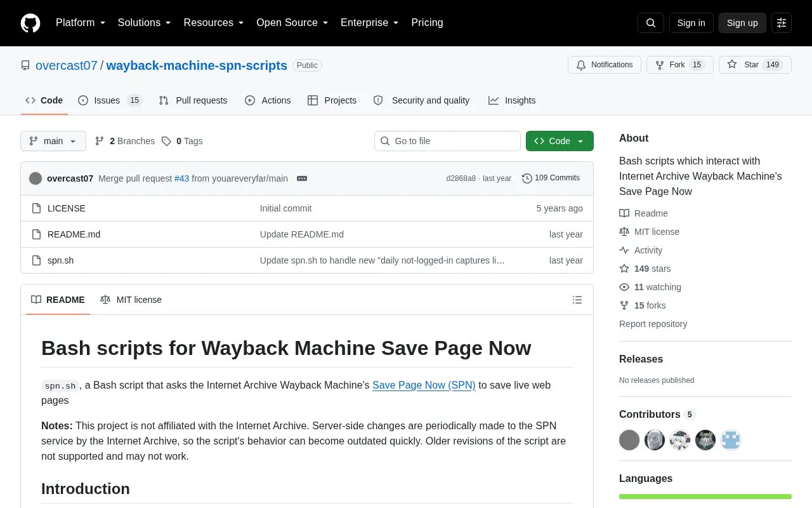Open the README outline list icon

tap(577, 300)
